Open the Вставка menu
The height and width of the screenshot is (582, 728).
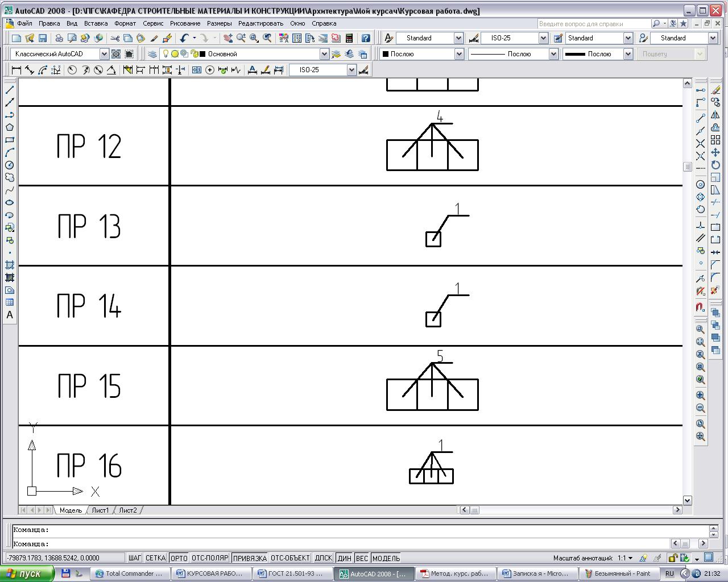pos(96,23)
